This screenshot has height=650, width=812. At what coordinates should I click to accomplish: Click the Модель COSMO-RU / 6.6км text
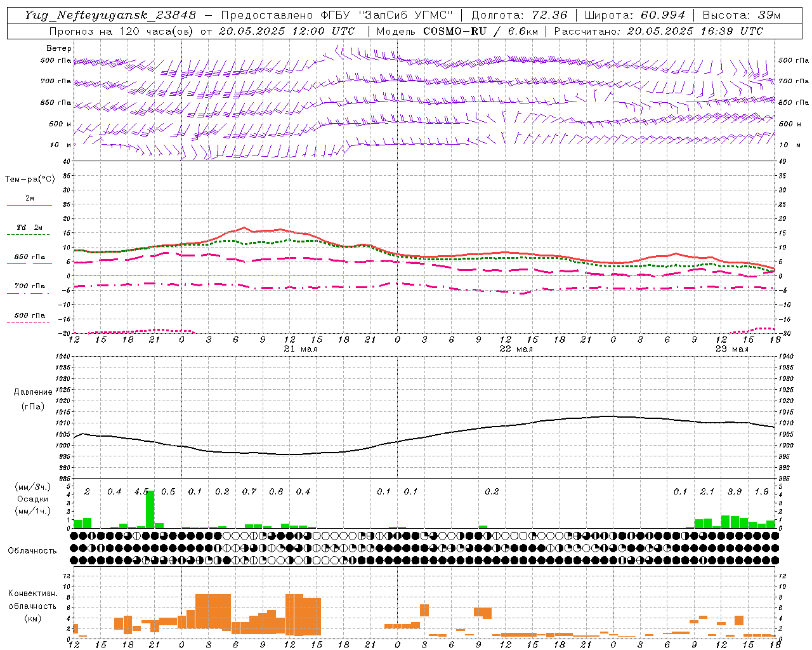(457, 31)
